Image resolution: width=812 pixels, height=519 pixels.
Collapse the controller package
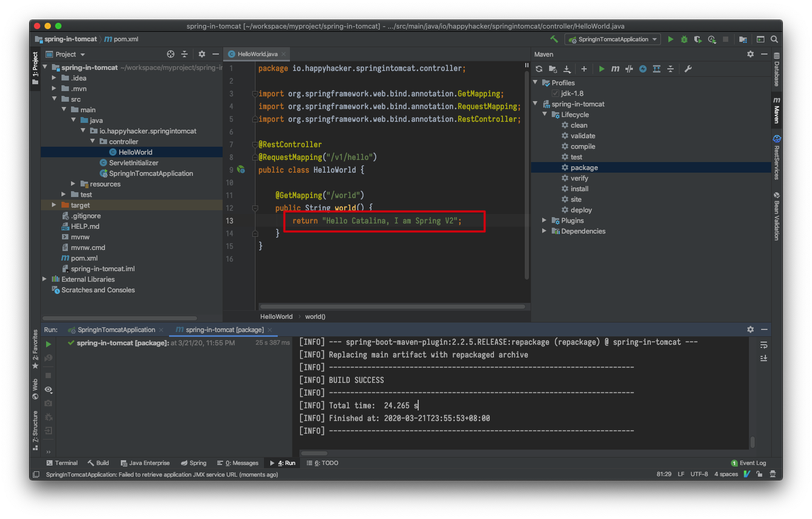point(92,141)
